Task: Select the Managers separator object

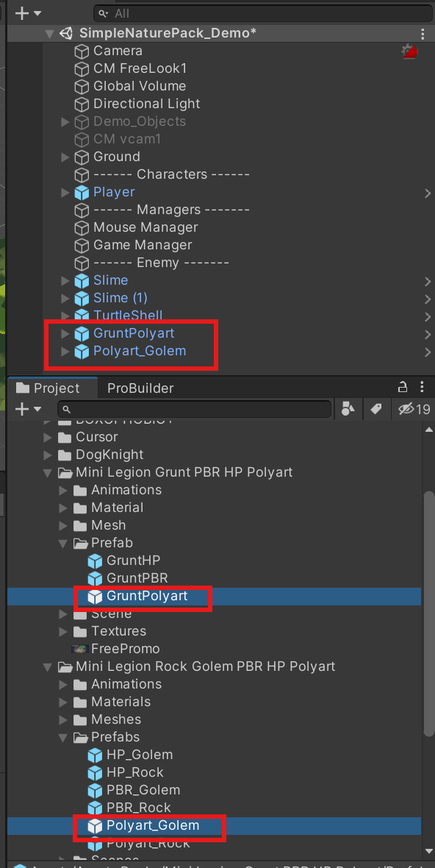Action: pos(171,210)
